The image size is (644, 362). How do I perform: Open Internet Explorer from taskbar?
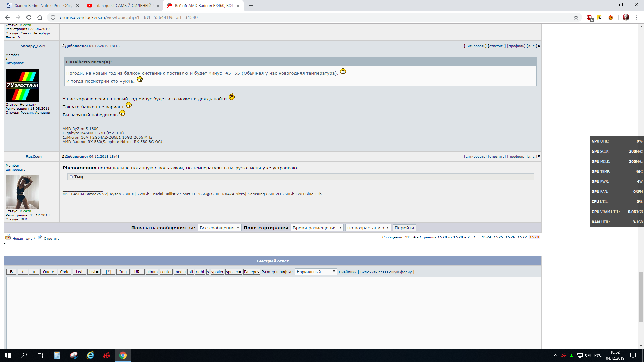pyautogui.click(x=90, y=355)
